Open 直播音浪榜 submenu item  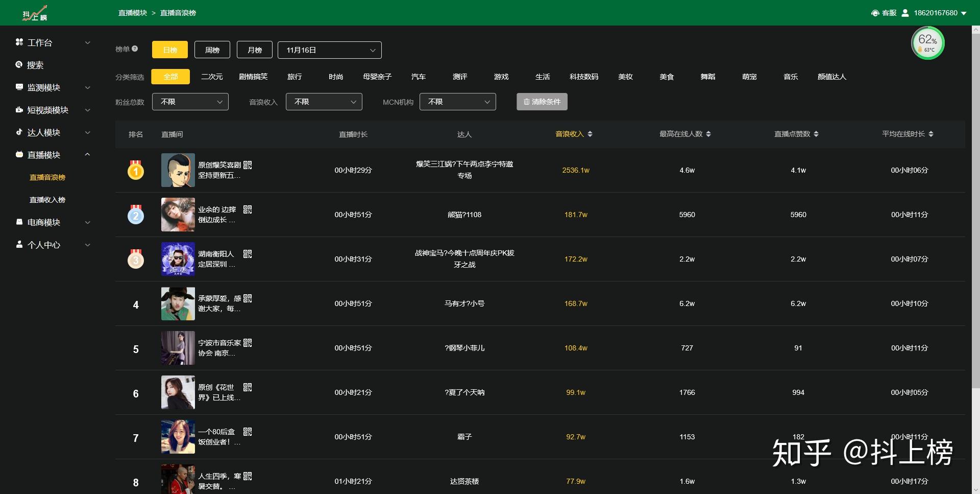47,177
